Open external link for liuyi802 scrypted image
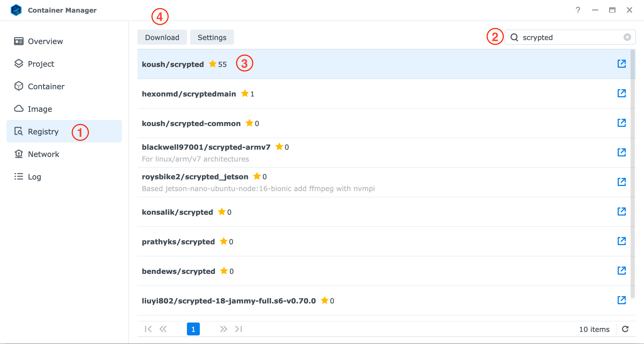This screenshot has height=344, width=644. pos(621,300)
